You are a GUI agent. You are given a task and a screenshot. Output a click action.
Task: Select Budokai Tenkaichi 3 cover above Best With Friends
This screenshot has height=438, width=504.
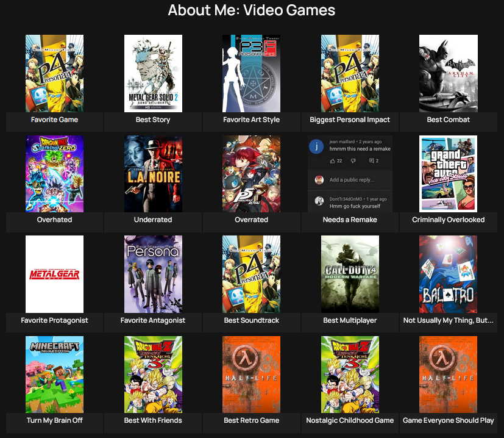[153, 375]
